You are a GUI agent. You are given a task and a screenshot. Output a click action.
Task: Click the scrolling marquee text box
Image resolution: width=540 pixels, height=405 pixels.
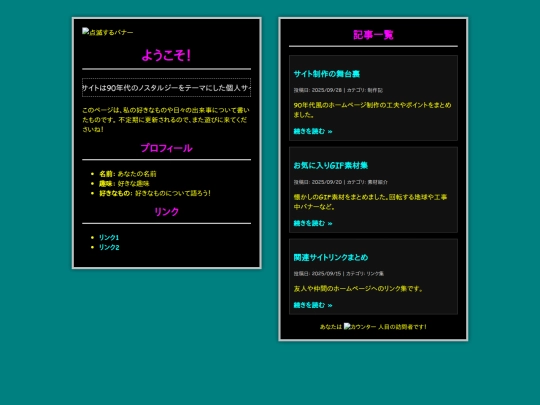(x=166, y=87)
